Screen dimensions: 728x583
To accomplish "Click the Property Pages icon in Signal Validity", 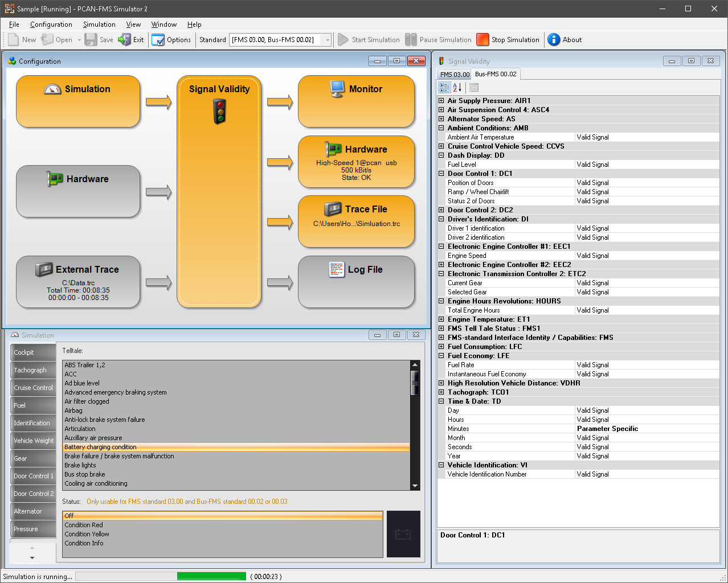I will (x=474, y=88).
